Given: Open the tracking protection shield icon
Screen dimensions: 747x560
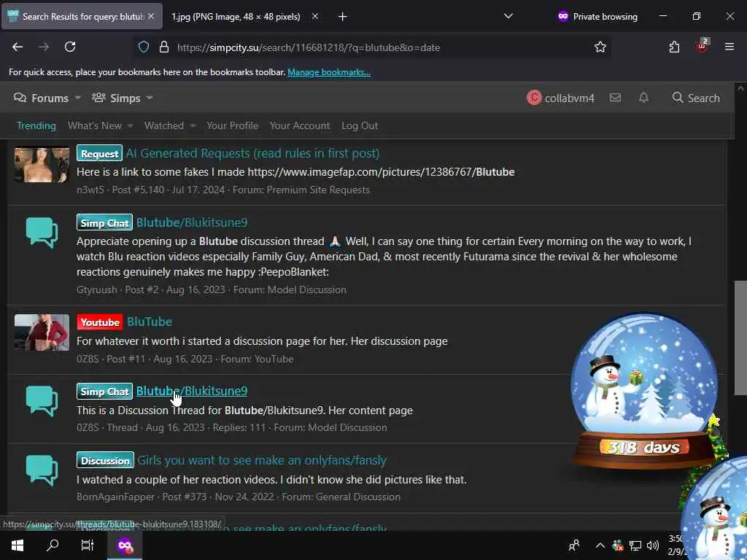Looking at the screenshot, I should click(144, 47).
